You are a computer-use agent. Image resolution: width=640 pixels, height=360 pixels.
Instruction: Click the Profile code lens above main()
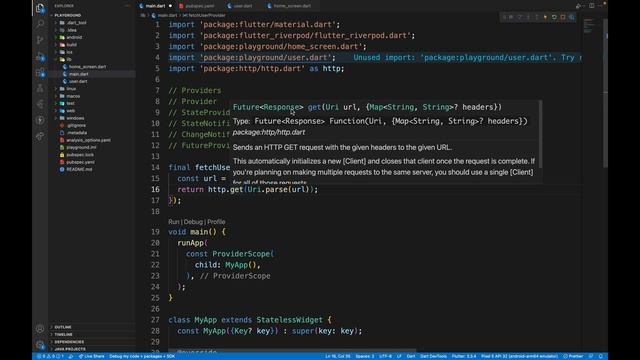tap(216, 222)
